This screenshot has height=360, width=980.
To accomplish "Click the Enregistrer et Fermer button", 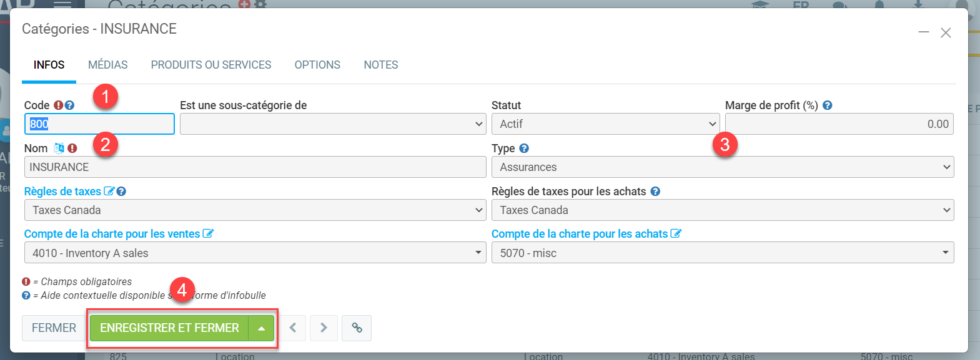I will point(169,328).
